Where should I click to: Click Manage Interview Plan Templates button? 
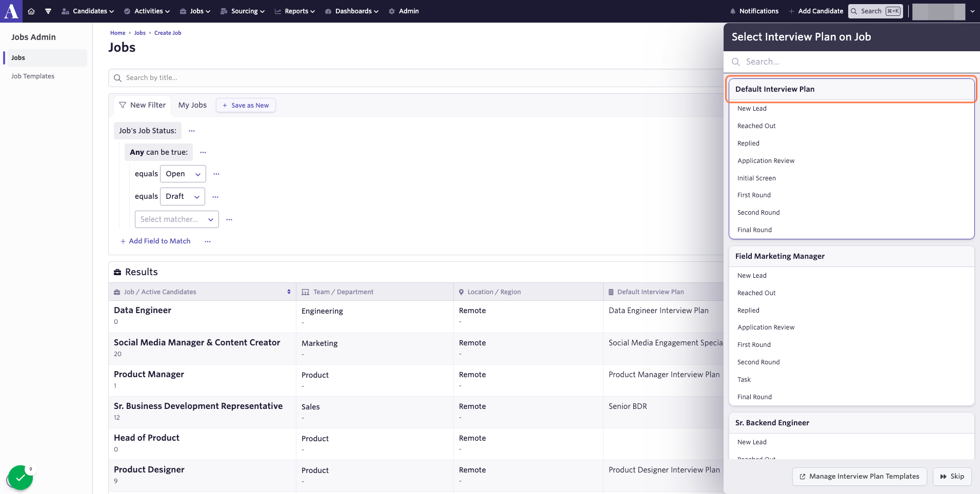(x=859, y=477)
